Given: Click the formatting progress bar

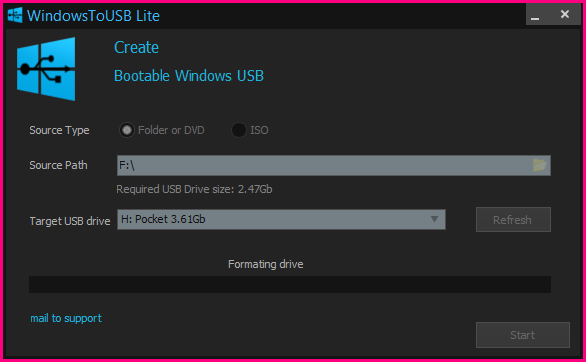Looking at the screenshot, I should pyautogui.click(x=290, y=285).
